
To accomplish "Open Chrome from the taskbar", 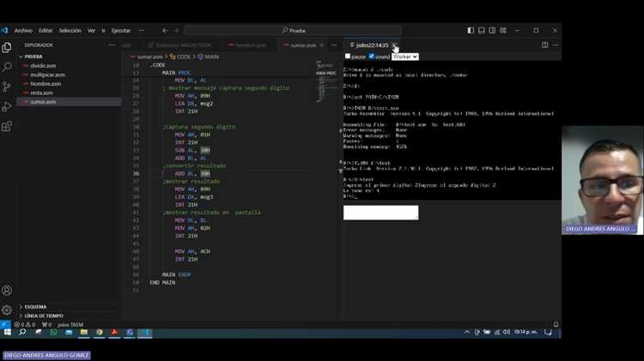I will point(100,333).
